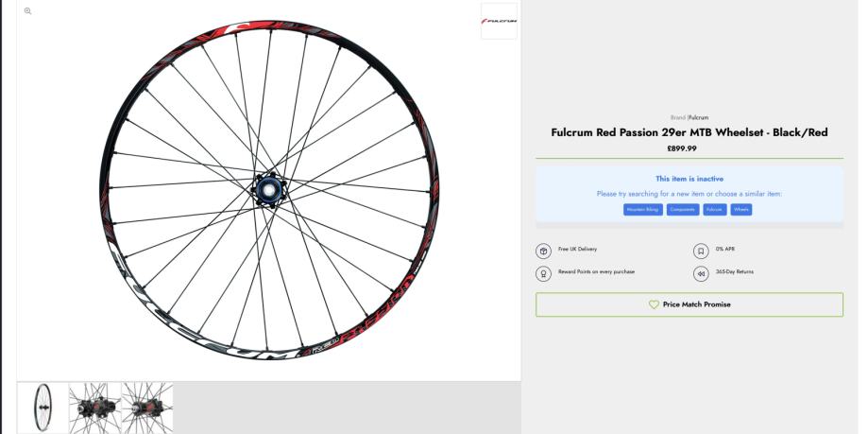
Task: Click the main wheel product image
Action: pos(268,189)
